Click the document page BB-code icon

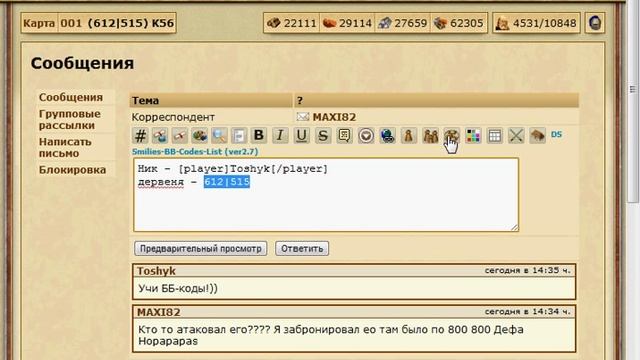click(239, 136)
